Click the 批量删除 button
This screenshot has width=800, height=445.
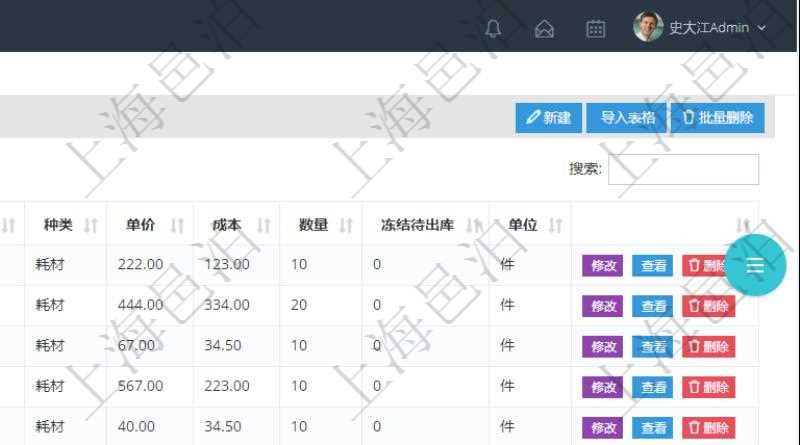tap(717, 118)
